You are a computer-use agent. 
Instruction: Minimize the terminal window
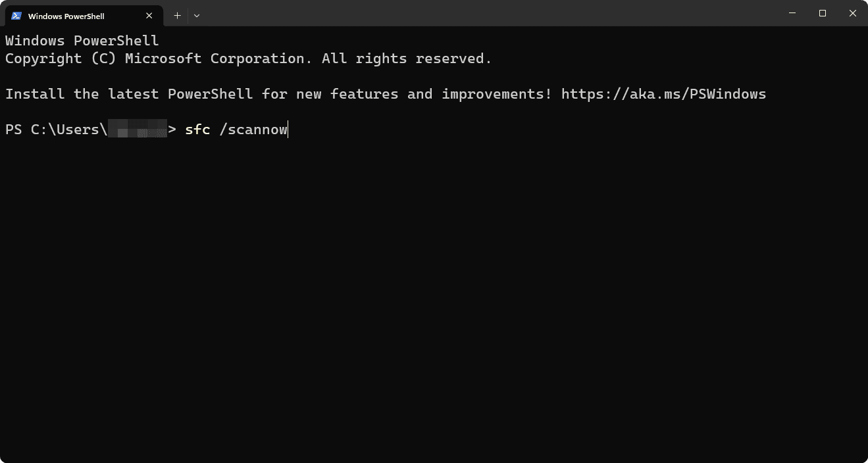point(792,13)
